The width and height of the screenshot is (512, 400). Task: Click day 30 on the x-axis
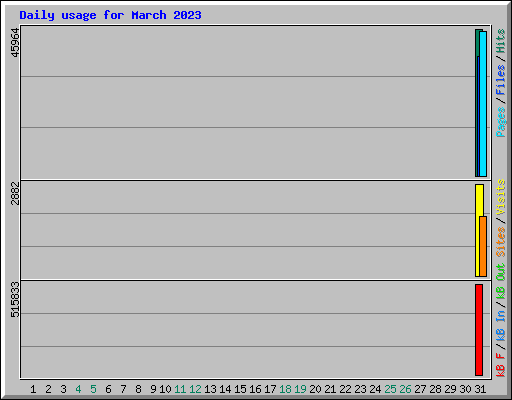(465, 389)
